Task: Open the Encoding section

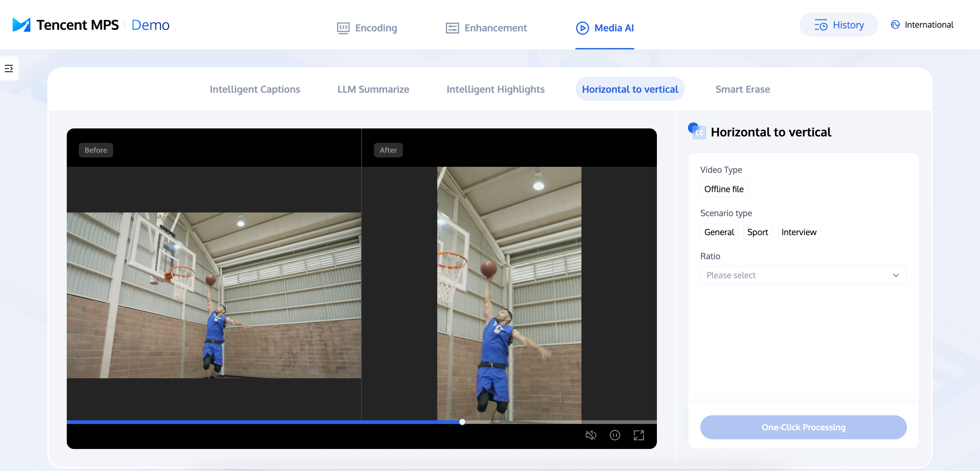Action: tap(367, 28)
